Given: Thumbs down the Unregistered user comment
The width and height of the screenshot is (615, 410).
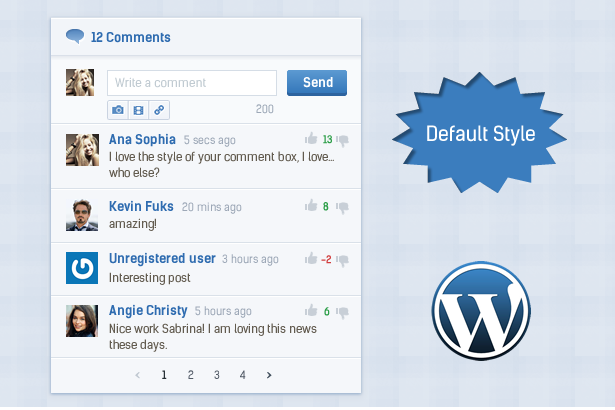Looking at the screenshot, I should 342,261.
